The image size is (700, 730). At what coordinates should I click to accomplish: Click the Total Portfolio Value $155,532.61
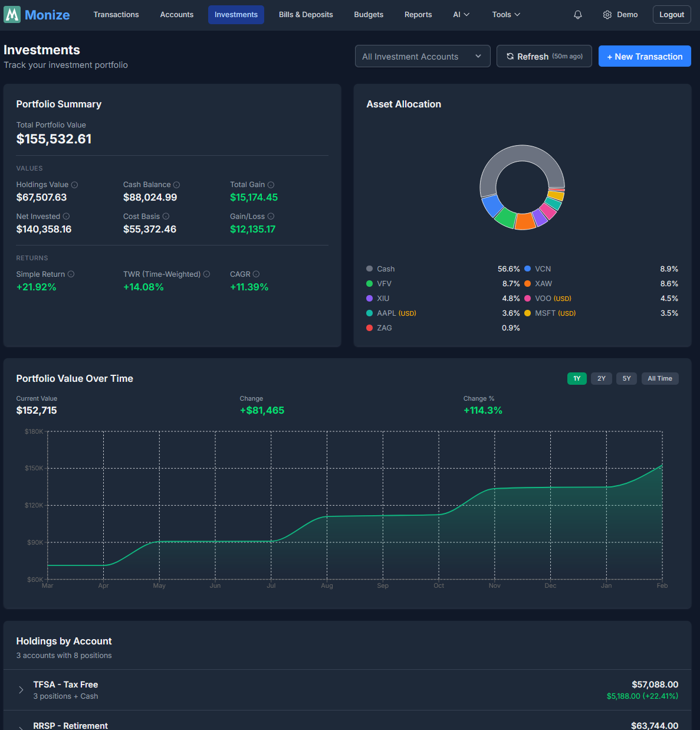(54, 139)
